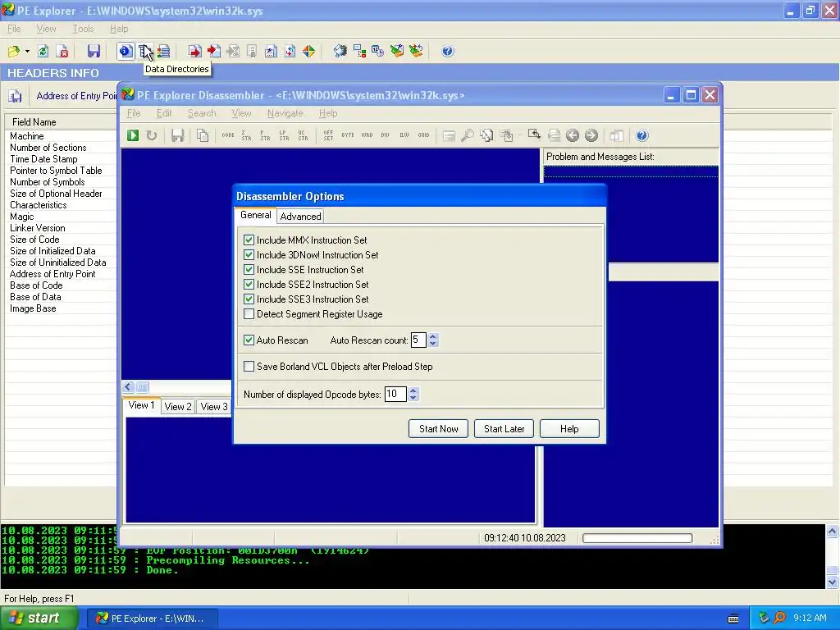840x630 pixels.
Task: Uncheck Include MMX Instruction Set
Action: [x=249, y=240]
